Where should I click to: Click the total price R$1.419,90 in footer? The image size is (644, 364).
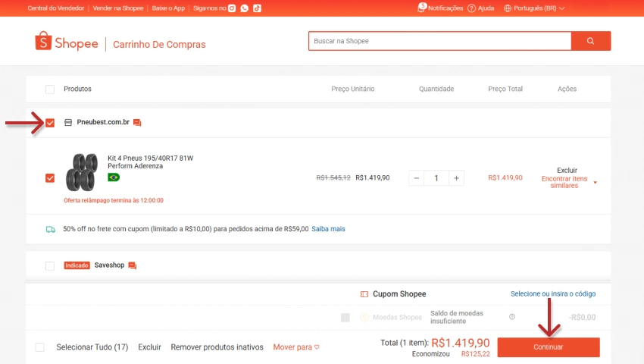tap(461, 343)
